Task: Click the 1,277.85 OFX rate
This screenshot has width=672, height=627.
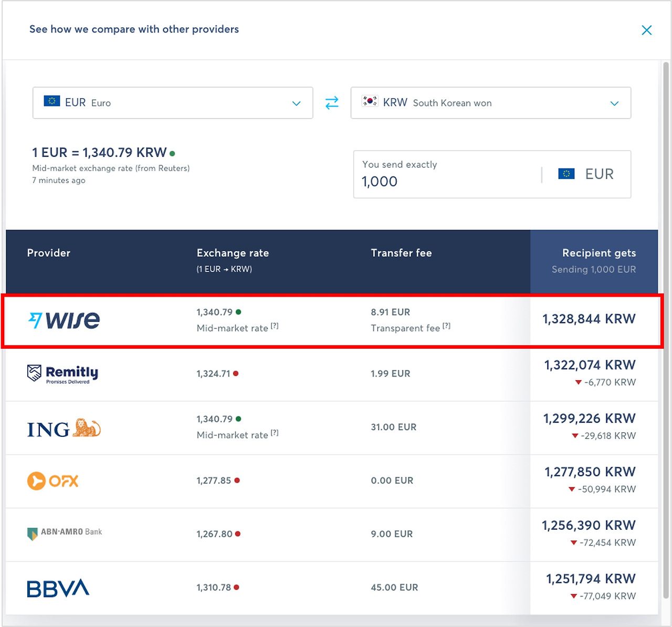Action: 214,480
